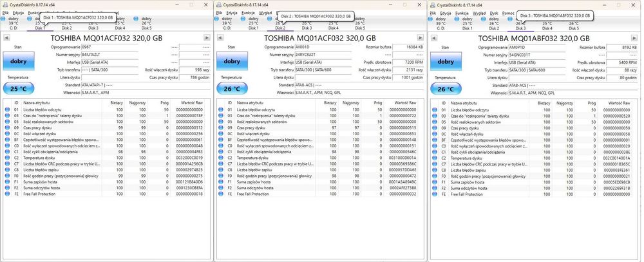Click the dobry health button in Disk 3 window
Viewport: 644px width, 262px height.
(446, 61)
